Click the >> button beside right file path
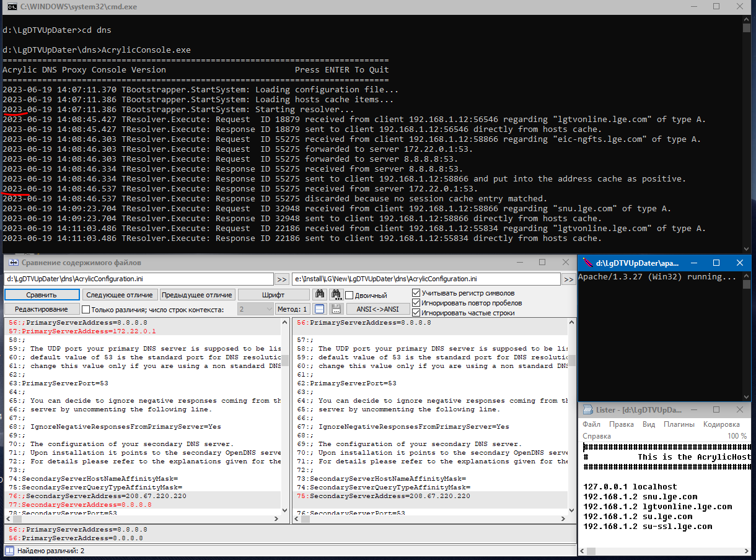Screen dimensions: 756x560 568,279
